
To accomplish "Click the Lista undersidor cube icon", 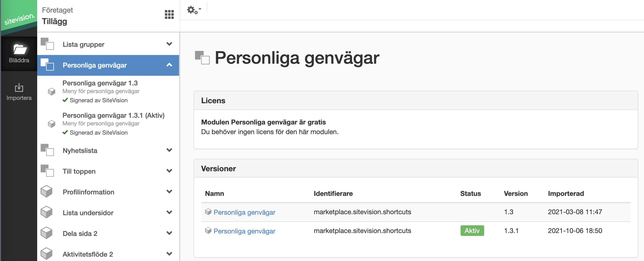I will pos(47,212).
